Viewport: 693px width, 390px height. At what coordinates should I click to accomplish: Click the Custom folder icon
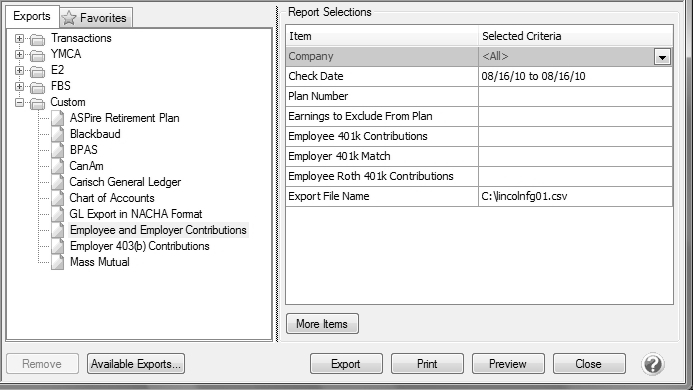click(38, 103)
